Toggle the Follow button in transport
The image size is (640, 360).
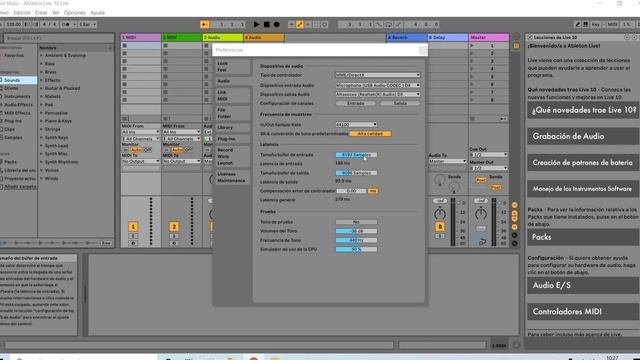point(204,24)
